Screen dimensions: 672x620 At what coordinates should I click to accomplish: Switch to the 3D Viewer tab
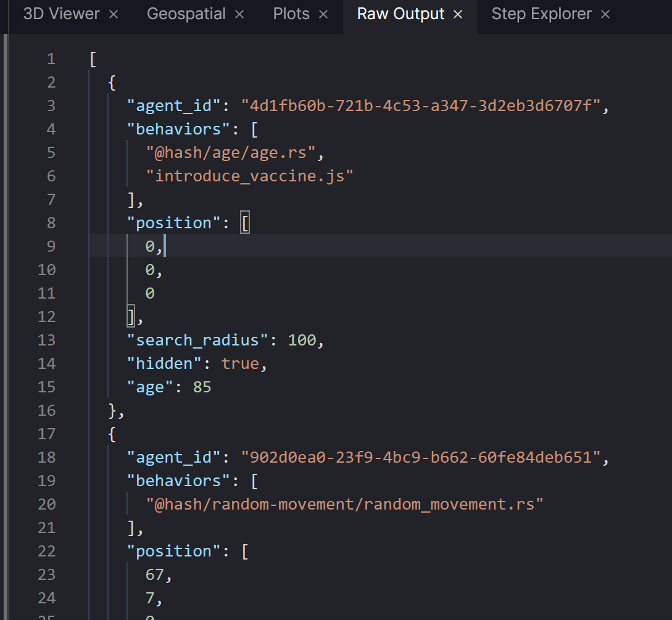coord(61,15)
